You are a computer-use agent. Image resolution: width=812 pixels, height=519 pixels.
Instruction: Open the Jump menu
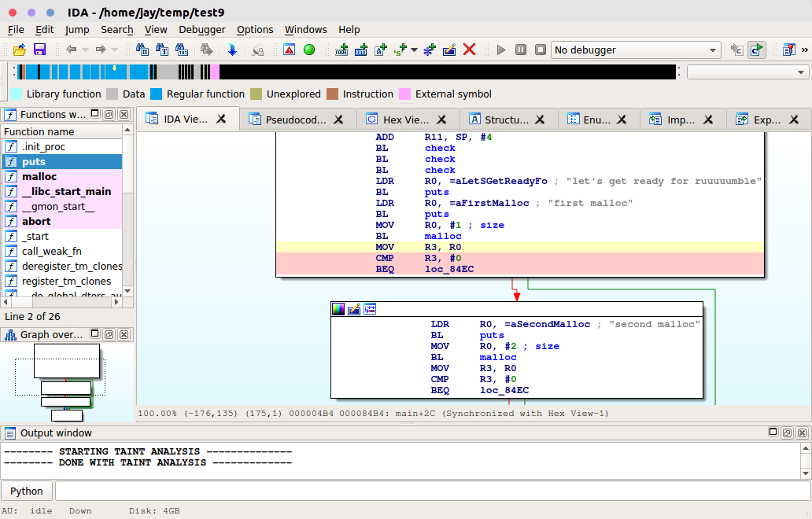click(77, 30)
